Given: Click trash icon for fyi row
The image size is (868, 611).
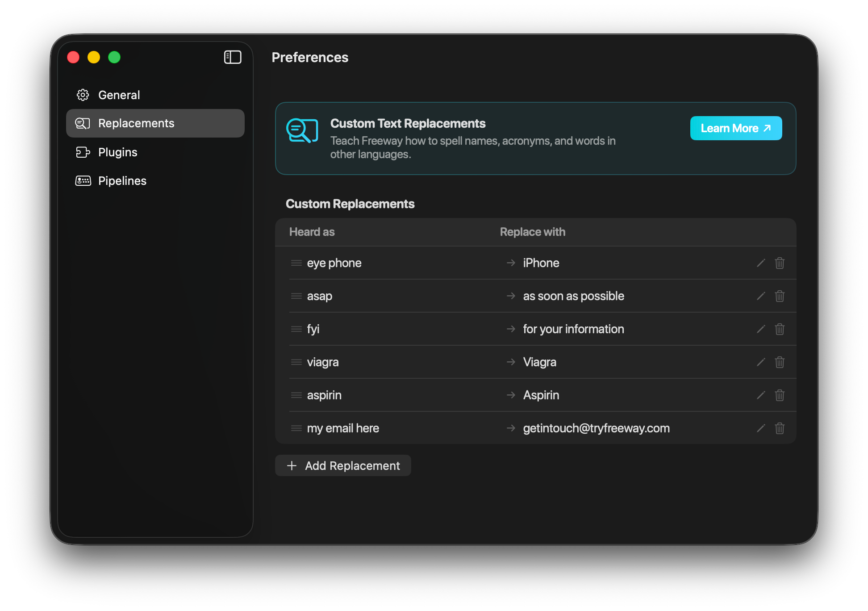Looking at the screenshot, I should (780, 329).
